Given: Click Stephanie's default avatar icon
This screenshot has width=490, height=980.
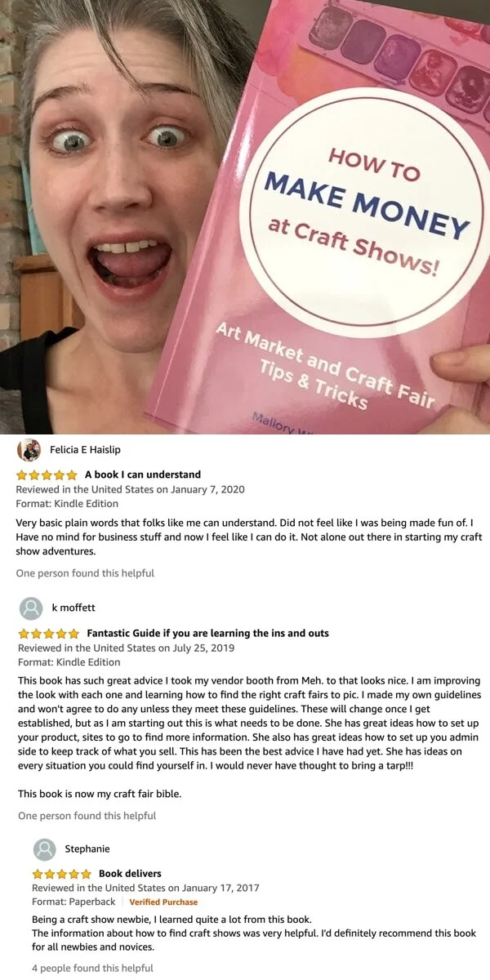Looking at the screenshot, I should tap(45, 849).
